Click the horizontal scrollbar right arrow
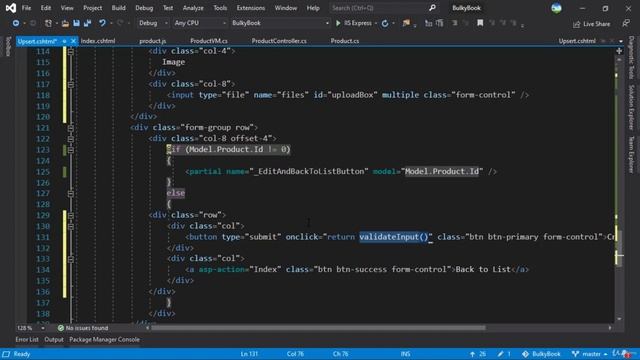The height and width of the screenshot is (360, 640). coord(610,328)
